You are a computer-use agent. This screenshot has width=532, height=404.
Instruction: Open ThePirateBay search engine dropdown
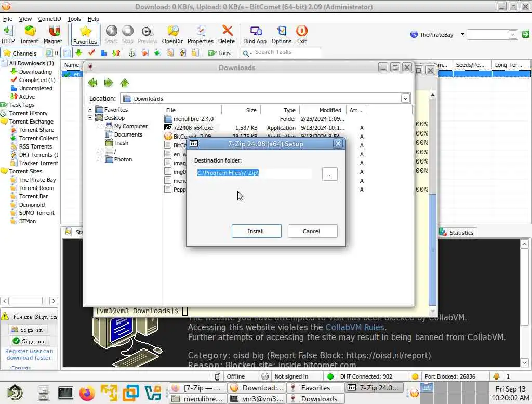click(462, 34)
